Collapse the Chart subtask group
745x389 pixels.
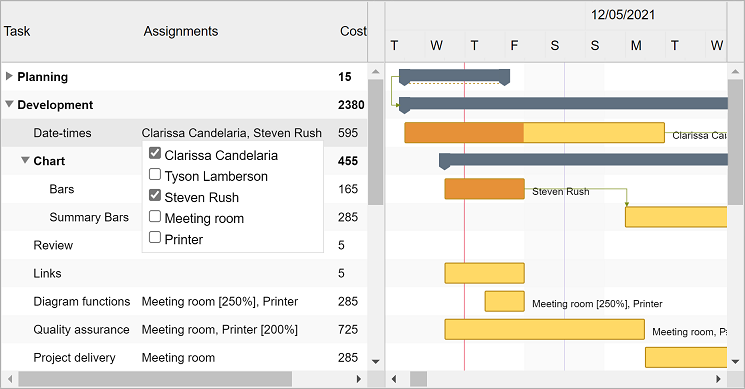(25, 161)
